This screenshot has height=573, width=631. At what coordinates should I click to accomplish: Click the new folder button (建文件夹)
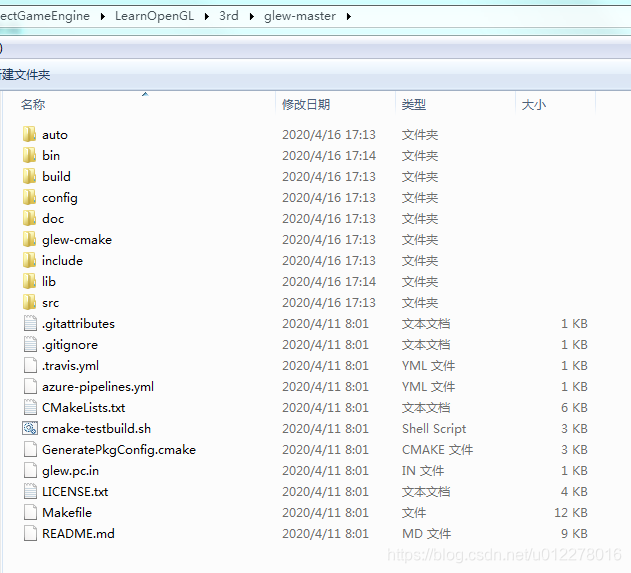click(25, 75)
